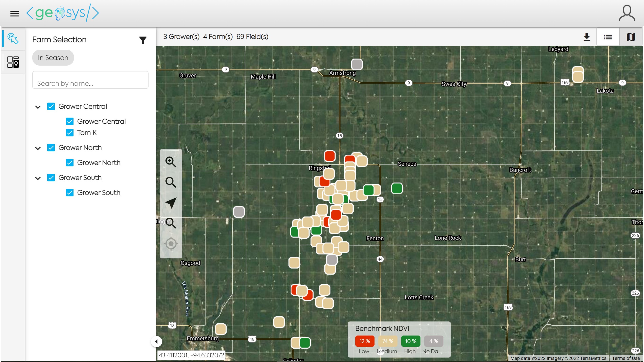Zoom out on the map
This screenshot has width=644, height=362.
(171, 182)
